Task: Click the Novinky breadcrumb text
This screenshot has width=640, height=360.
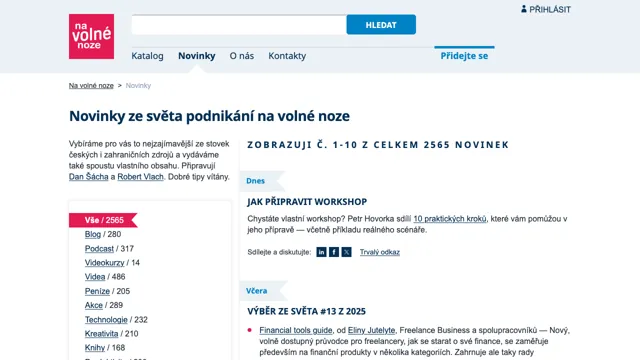Action: (x=138, y=86)
